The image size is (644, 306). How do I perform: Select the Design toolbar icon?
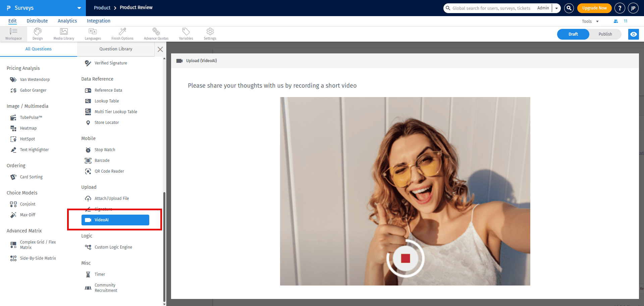click(x=37, y=34)
